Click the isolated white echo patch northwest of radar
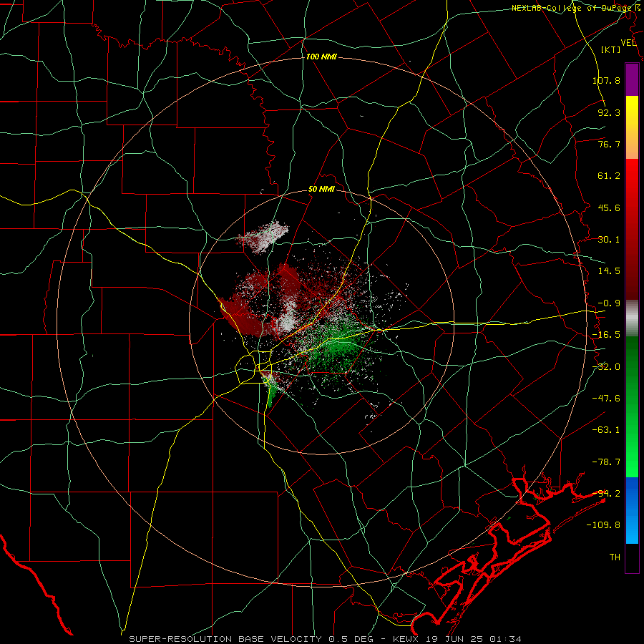644x644 pixels. click(x=265, y=237)
